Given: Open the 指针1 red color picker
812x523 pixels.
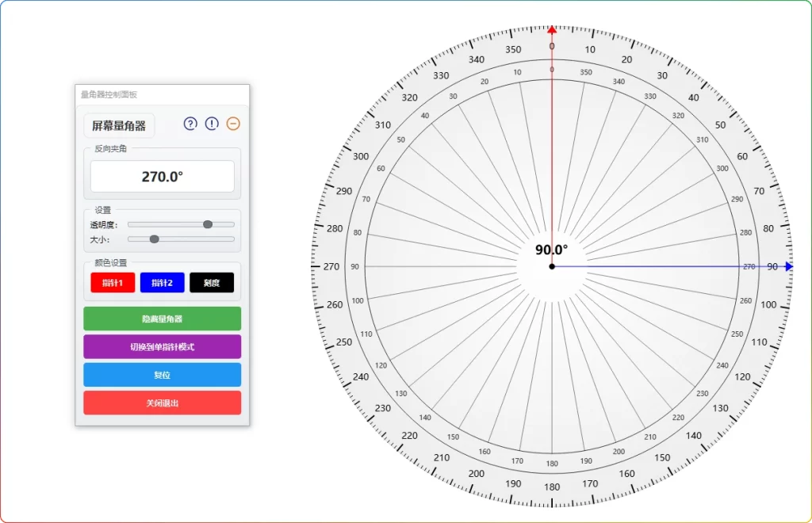Looking at the screenshot, I should click(112, 282).
